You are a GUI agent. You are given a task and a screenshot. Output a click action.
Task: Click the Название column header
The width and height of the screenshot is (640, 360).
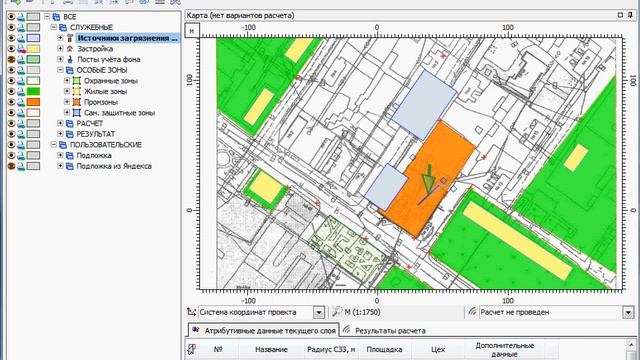point(271,349)
